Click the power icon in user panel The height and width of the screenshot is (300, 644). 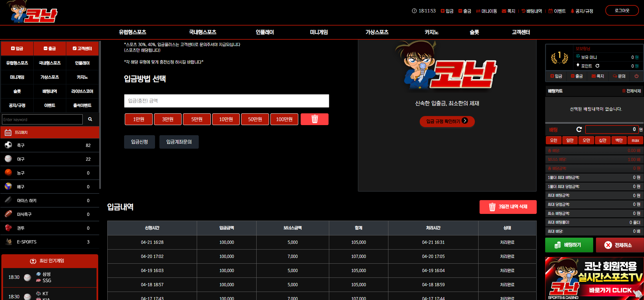(636, 76)
